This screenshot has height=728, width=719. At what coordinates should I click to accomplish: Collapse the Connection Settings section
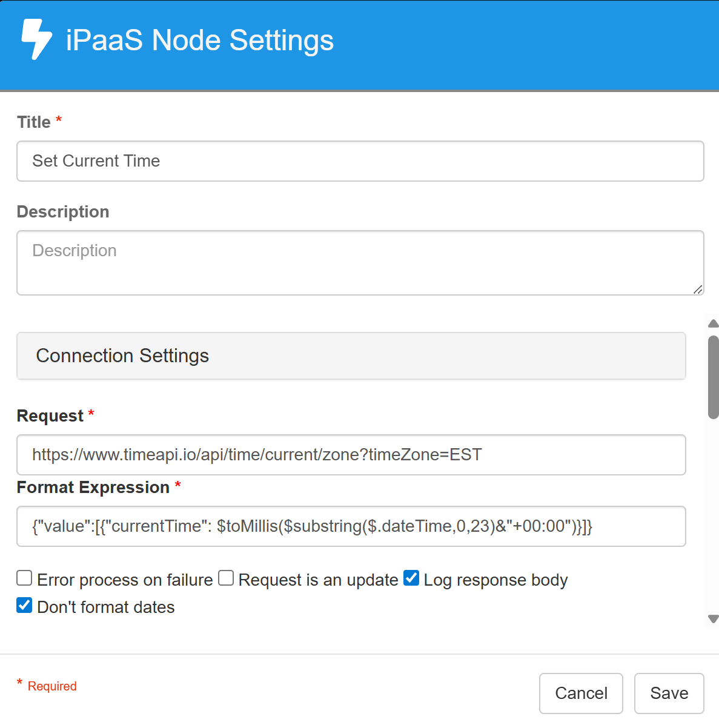(x=351, y=356)
